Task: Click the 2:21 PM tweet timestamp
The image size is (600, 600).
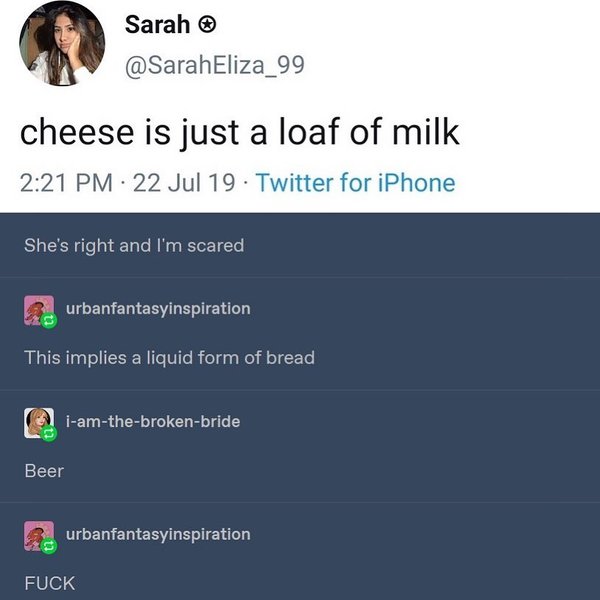Action: pyautogui.click(x=67, y=183)
